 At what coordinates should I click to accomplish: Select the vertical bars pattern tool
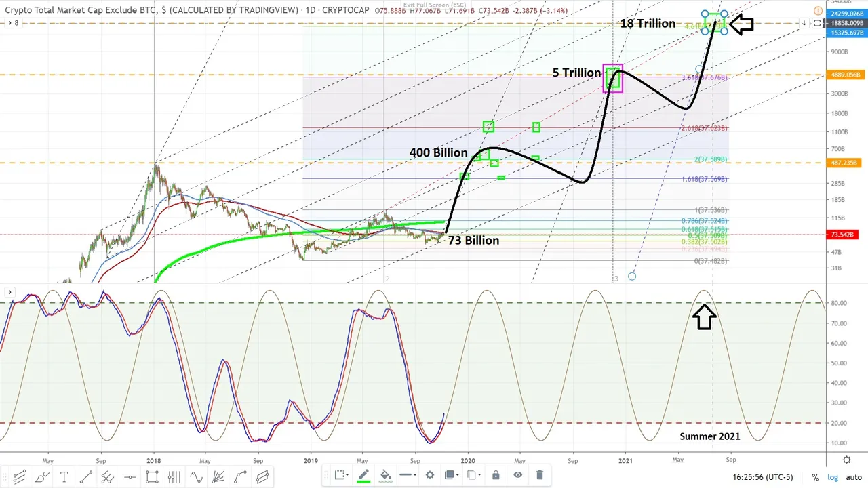pyautogui.click(x=174, y=476)
